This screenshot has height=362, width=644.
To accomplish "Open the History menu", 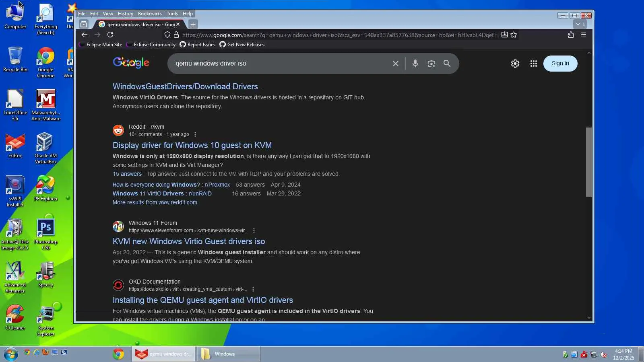I will (x=126, y=14).
